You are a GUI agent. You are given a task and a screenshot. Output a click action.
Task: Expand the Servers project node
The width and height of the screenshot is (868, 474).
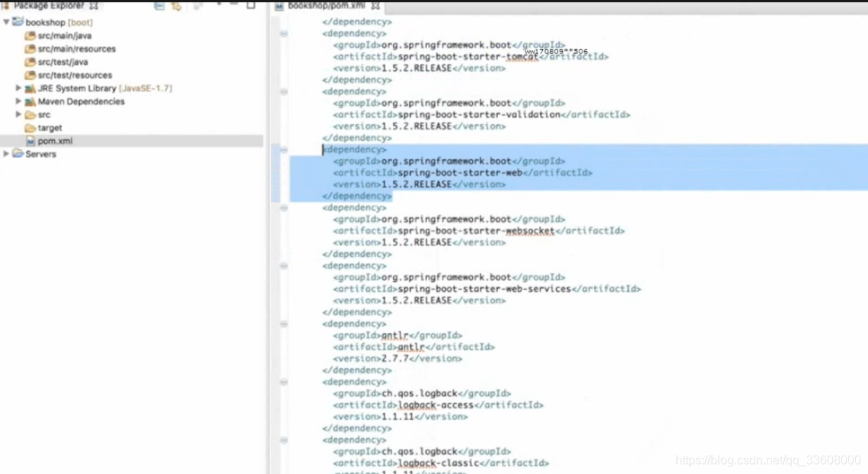tap(6, 154)
